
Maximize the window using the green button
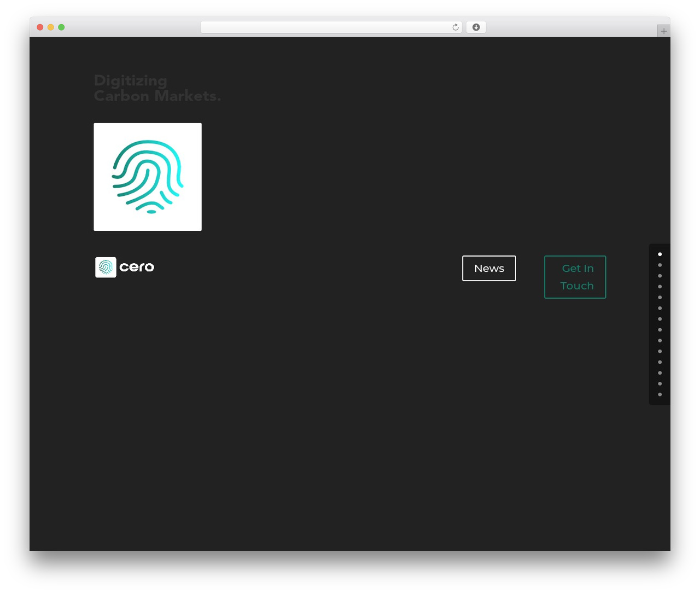[61, 27]
